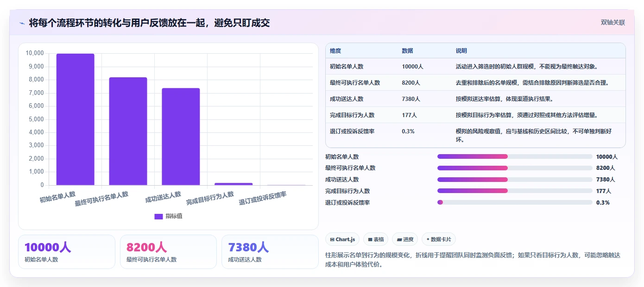The height and width of the screenshot is (287, 644).
Task: Click the 完成目标行为人数 x-axis label
Action: tap(210, 199)
